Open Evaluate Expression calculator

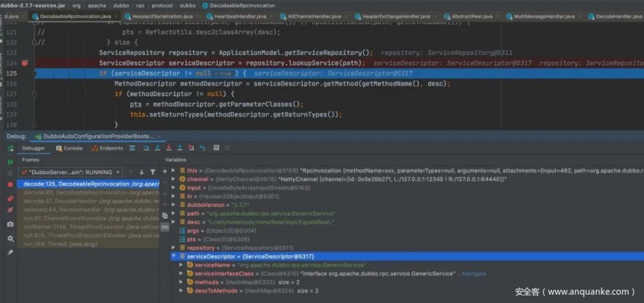pyautogui.click(x=216, y=148)
